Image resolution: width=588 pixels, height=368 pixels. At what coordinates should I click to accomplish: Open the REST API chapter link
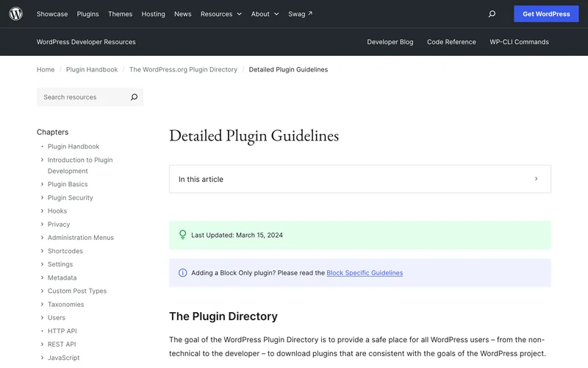tap(62, 344)
